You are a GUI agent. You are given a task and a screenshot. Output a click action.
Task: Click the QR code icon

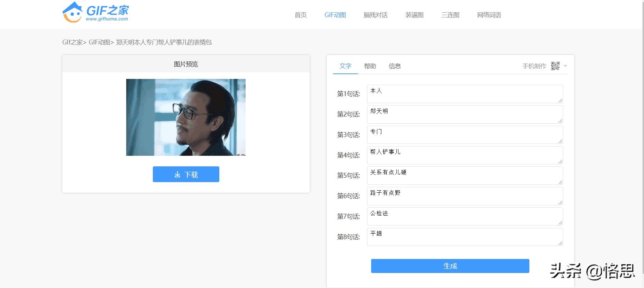555,66
